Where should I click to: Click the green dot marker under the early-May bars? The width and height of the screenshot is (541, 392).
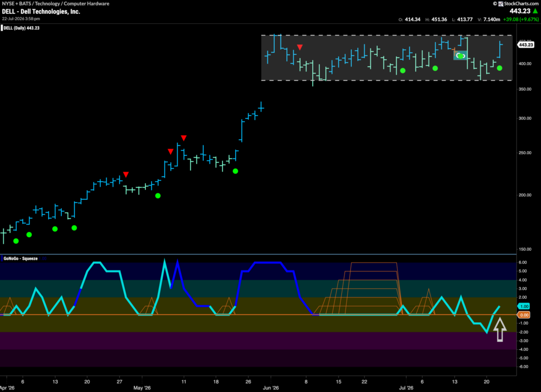click(158, 195)
